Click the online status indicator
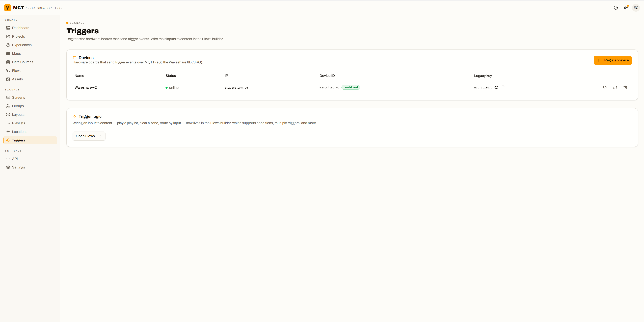Viewport: 644px width, 322px height. [x=172, y=88]
